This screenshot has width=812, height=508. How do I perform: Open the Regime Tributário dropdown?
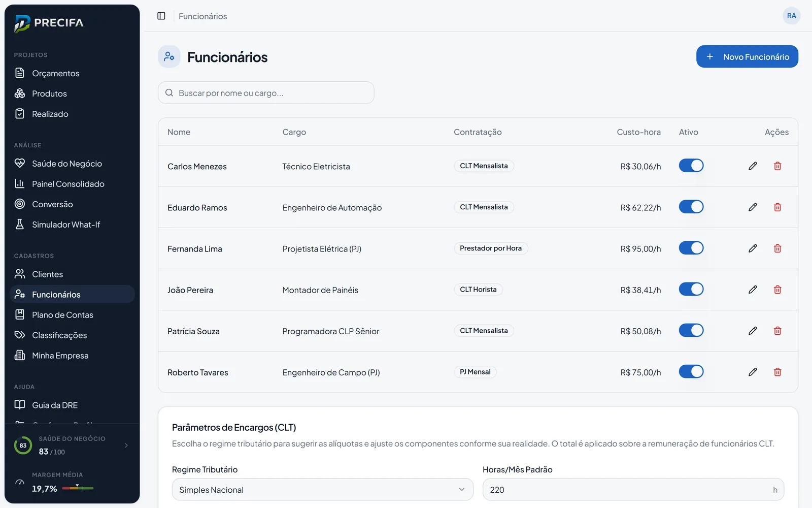[x=323, y=490]
